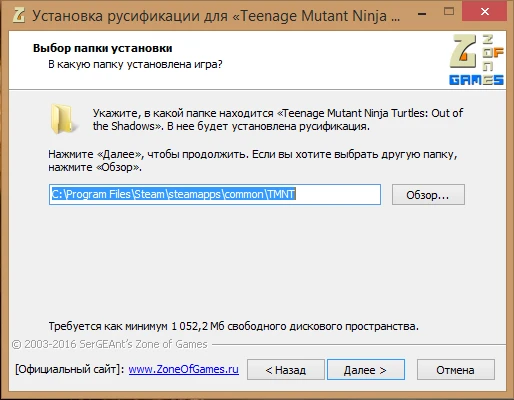Click the window title text
This screenshot has height=400, width=514.
coord(216,16)
